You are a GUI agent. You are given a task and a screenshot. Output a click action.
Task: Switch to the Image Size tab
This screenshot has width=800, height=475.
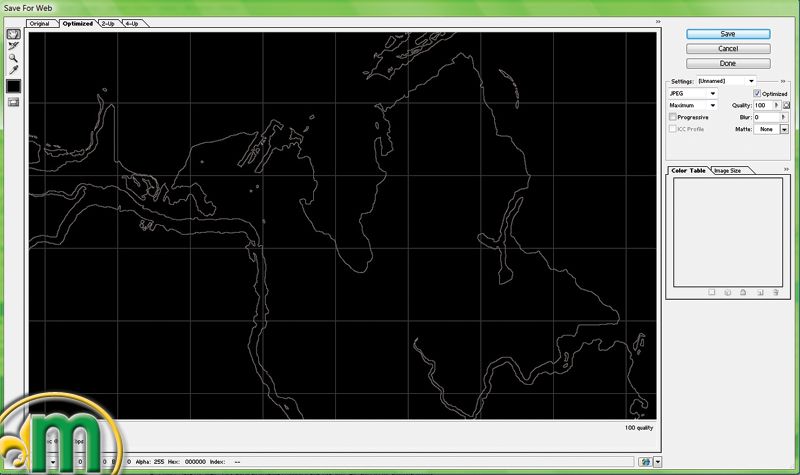[728, 170]
